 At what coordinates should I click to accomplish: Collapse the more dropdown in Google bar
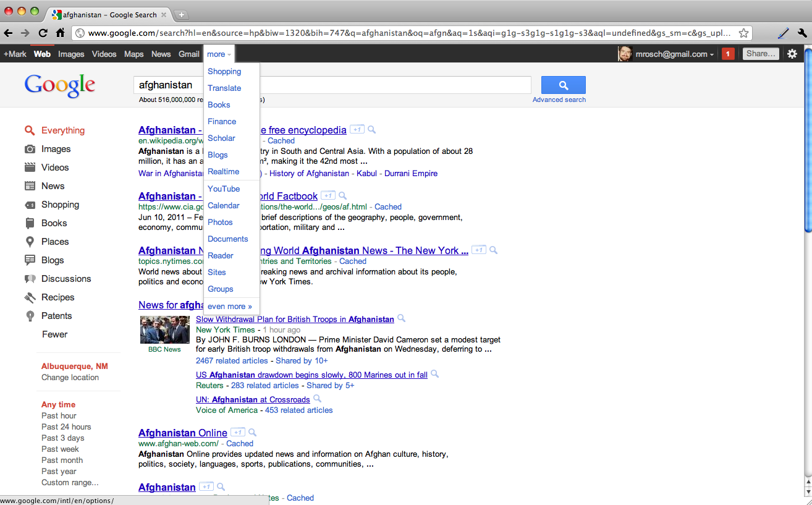click(x=219, y=54)
